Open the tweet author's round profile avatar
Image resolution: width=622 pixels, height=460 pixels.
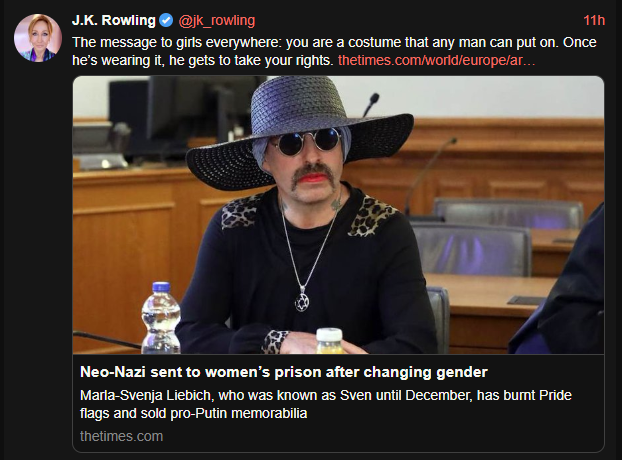(x=38, y=38)
